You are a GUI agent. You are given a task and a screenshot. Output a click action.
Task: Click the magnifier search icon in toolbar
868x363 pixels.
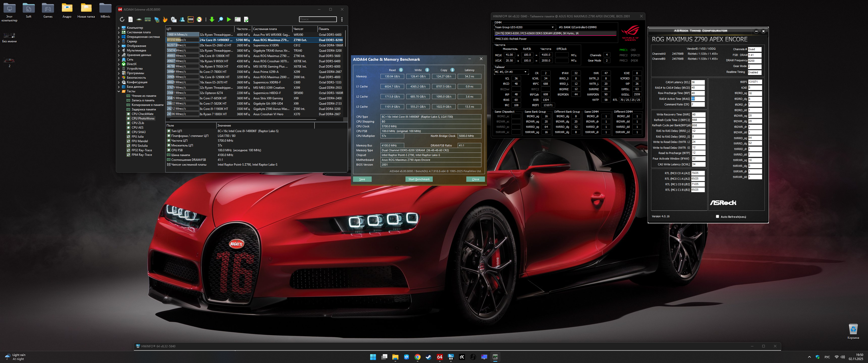click(220, 19)
